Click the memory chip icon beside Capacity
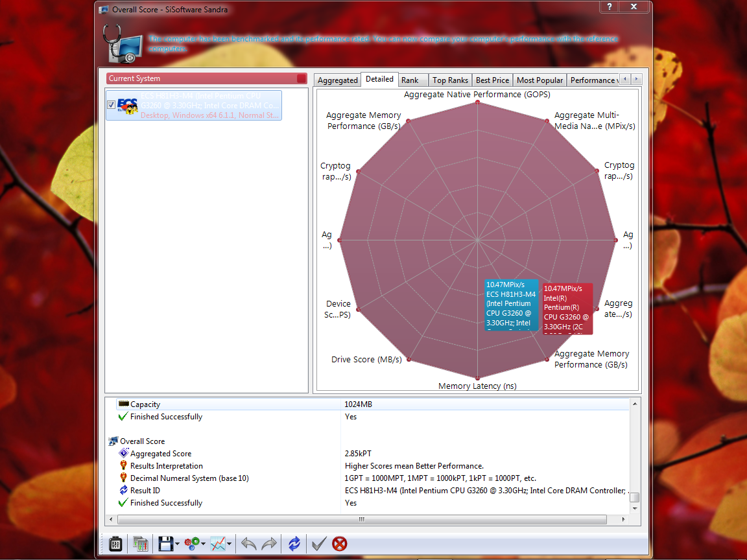The image size is (747, 560). pyautogui.click(x=124, y=404)
